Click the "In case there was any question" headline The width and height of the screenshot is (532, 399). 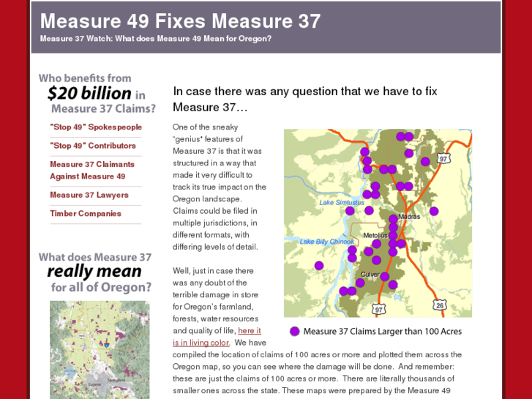tap(305, 99)
